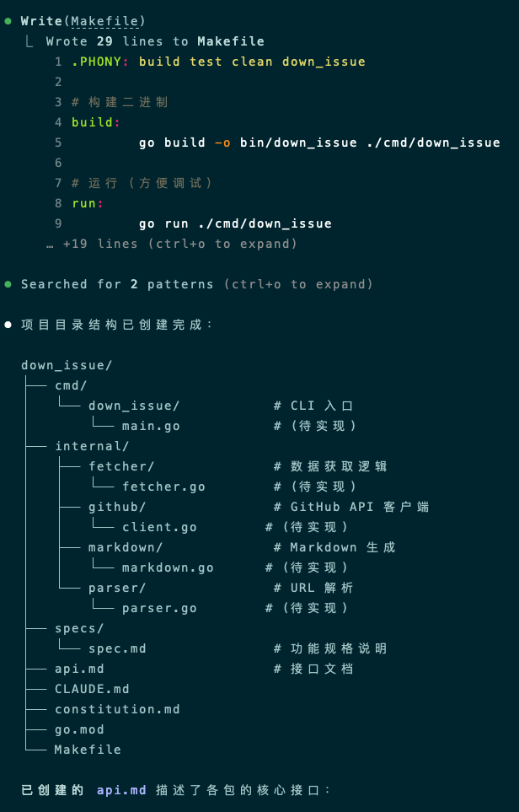Click the white bullet before 项目目录结构已创建完成
Viewport: 519px width, 812px height.
tap(8, 325)
